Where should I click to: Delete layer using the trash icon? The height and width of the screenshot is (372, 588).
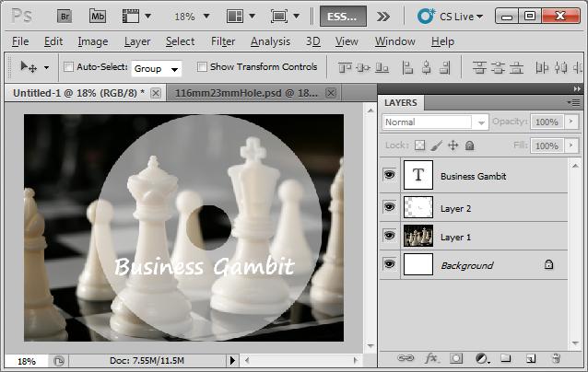tap(555, 357)
